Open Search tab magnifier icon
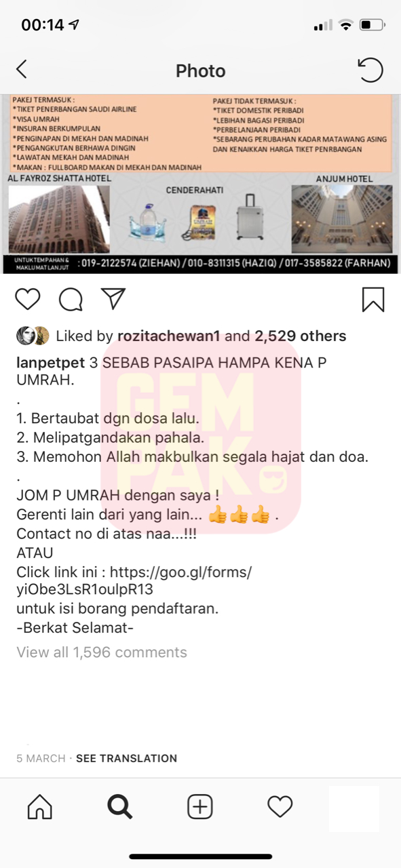Screen dimensions: 401x868 (119, 806)
